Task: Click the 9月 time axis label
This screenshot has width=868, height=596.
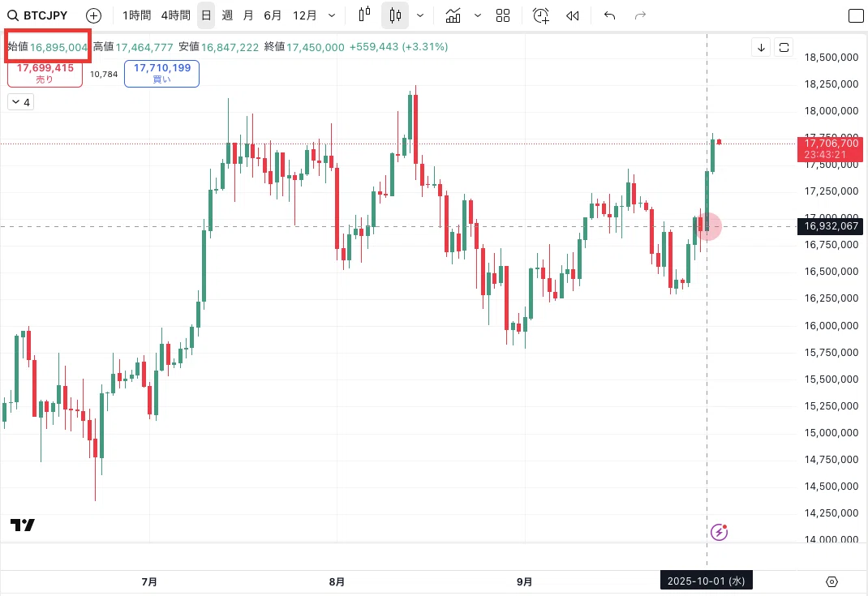Action: coord(524,581)
